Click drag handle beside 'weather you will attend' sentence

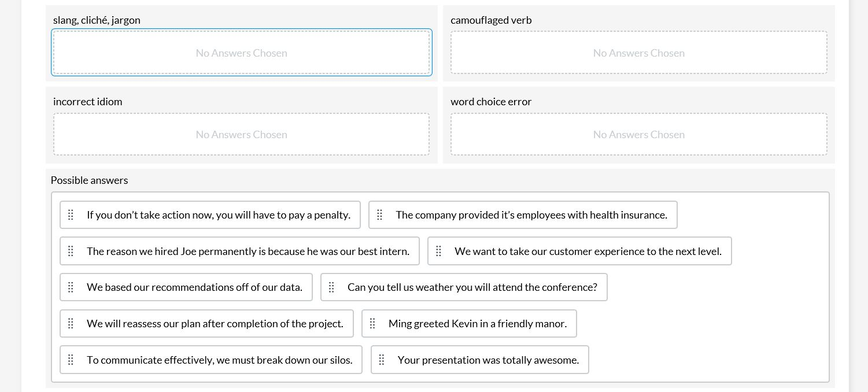tap(332, 287)
